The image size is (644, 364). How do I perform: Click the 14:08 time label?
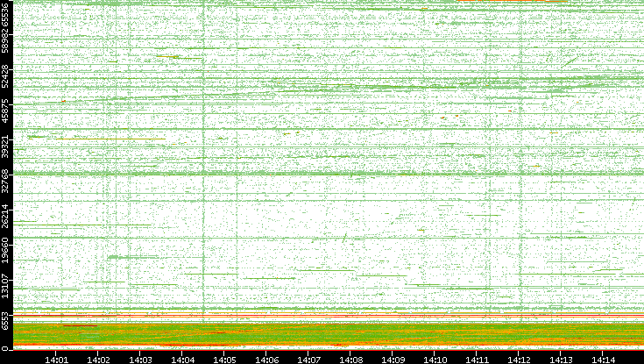(x=351, y=359)
